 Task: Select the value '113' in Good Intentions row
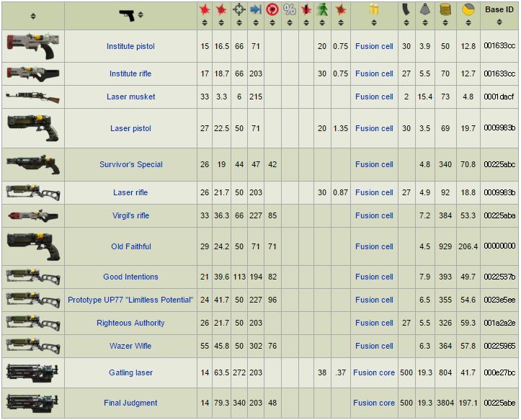pyautogui.click(x=239, y=277)
